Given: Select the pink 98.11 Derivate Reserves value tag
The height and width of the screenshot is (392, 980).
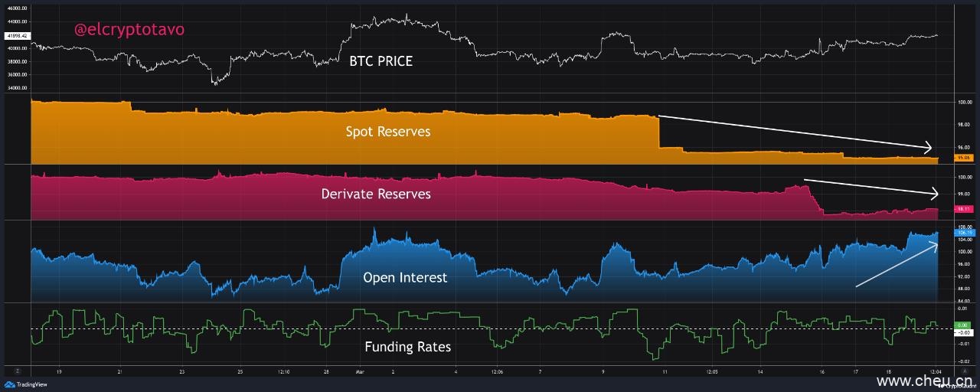Looking at the screenshot, I should coord(964,208).
